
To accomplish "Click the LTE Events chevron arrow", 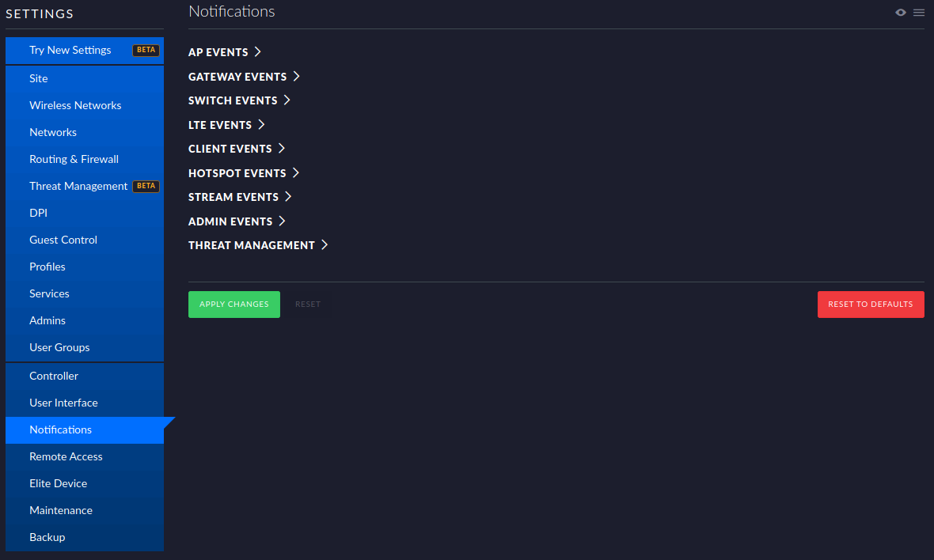I will coord(261,124).
